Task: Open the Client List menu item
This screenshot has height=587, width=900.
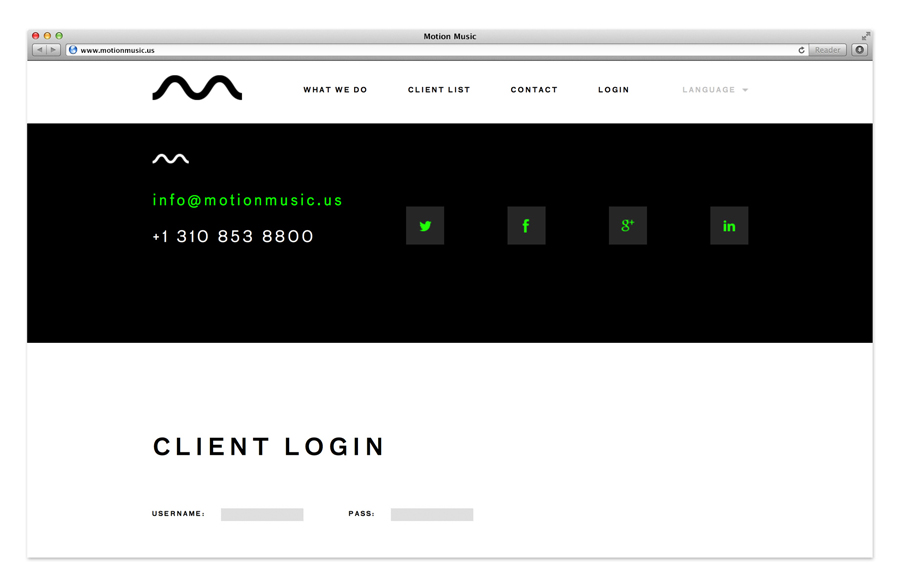Action: click(439, 90)
